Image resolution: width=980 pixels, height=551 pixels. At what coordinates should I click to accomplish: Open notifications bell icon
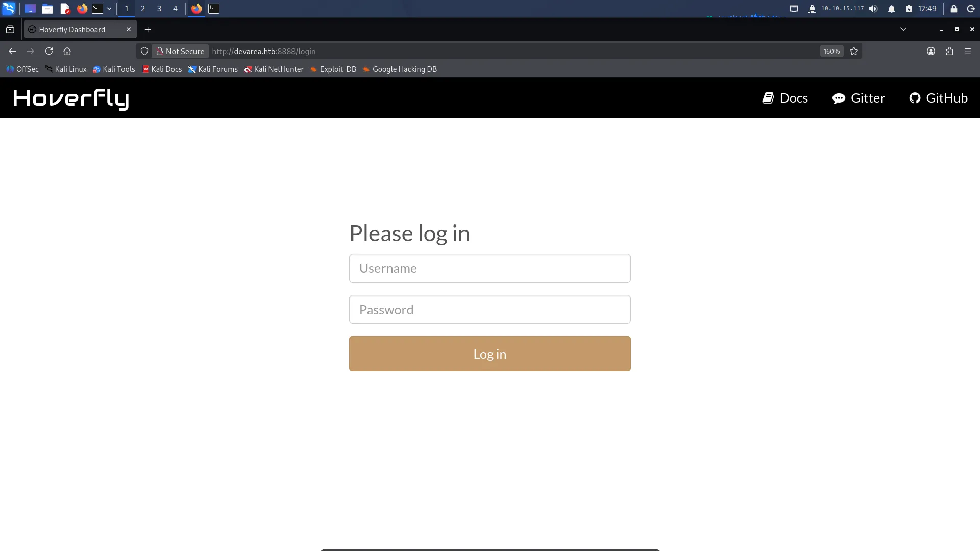(x=892, y=9)
